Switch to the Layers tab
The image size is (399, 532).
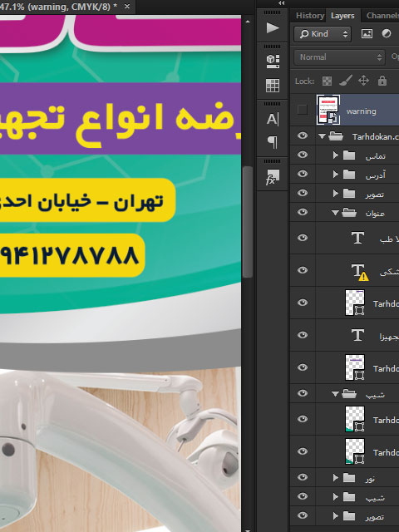342,16
